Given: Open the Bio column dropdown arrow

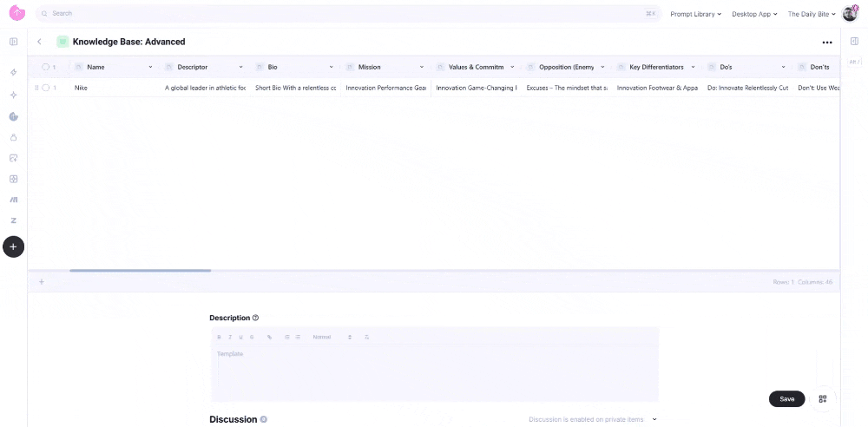Looking at the screenshot, I should tap(331, 67).
